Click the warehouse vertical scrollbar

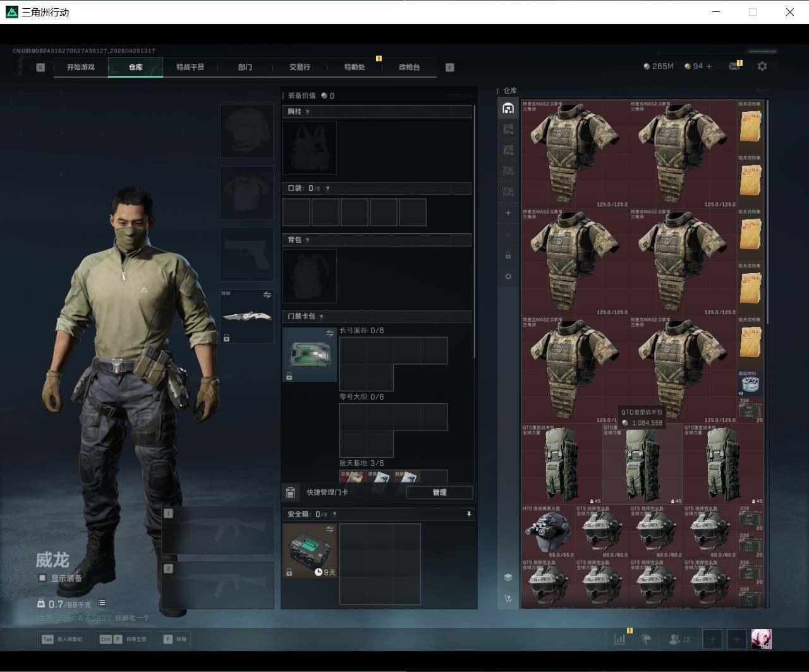767,212
